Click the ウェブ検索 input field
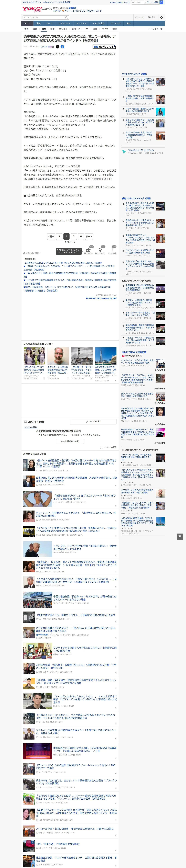186x868 pixels. tap(138, 2)
